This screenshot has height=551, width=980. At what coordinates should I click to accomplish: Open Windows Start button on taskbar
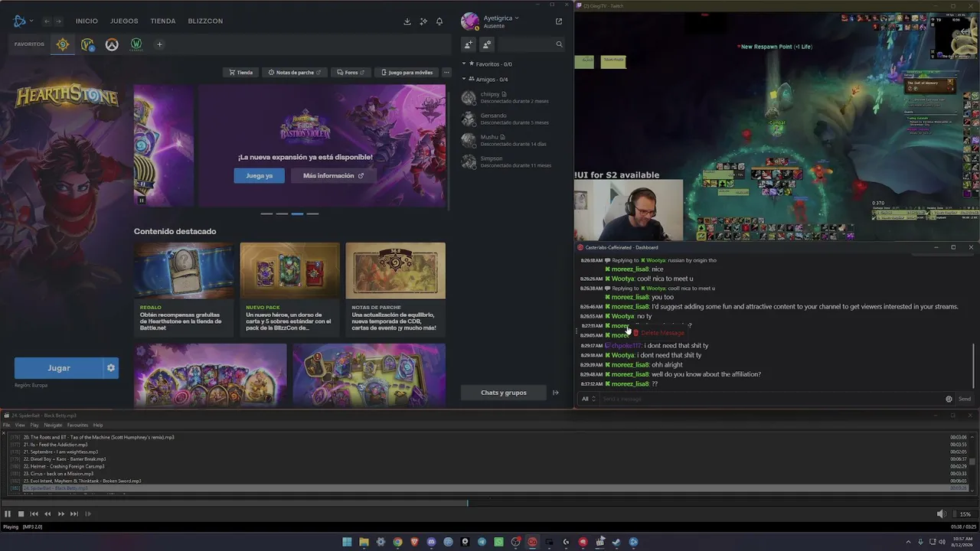tap(347, 543)
